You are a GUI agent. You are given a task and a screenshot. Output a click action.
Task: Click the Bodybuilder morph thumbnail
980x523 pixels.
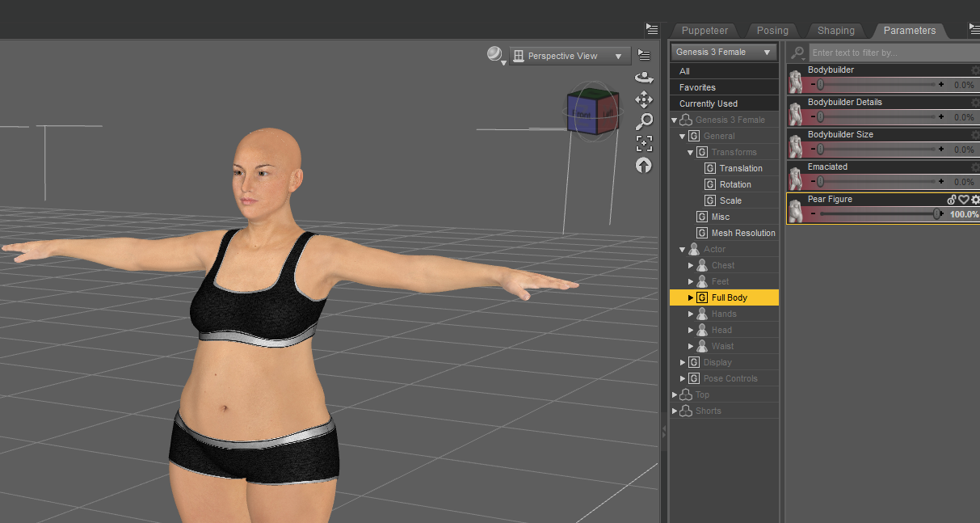(796, 82)
